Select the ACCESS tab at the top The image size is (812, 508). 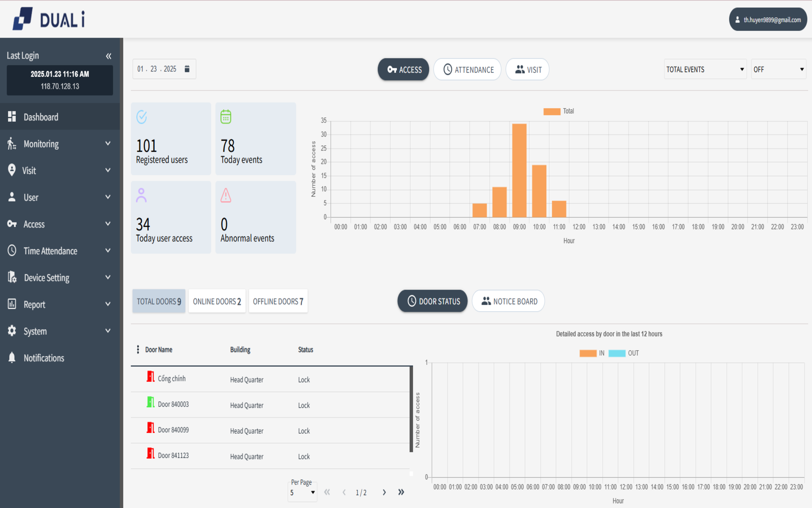pyautogui.click(x=403, y=70)
